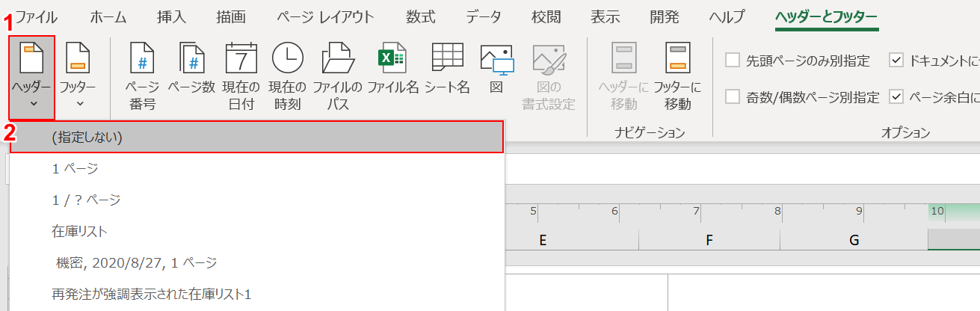Click the ページ番号 (page number) icon
Image resolution: width=980 pixels, height=311 pixels.
click(142, 75)
